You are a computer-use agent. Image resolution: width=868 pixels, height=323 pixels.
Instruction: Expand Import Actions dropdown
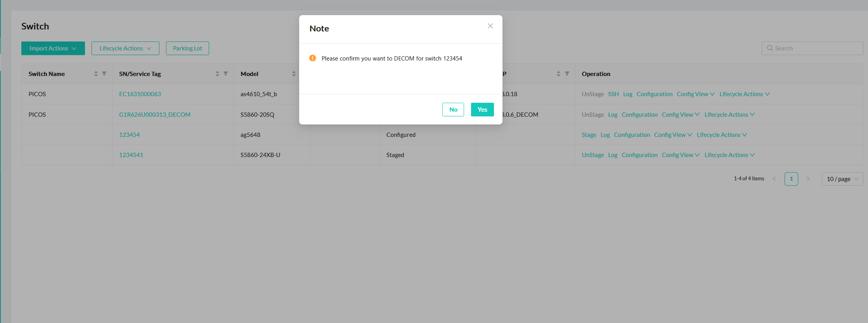53,48
